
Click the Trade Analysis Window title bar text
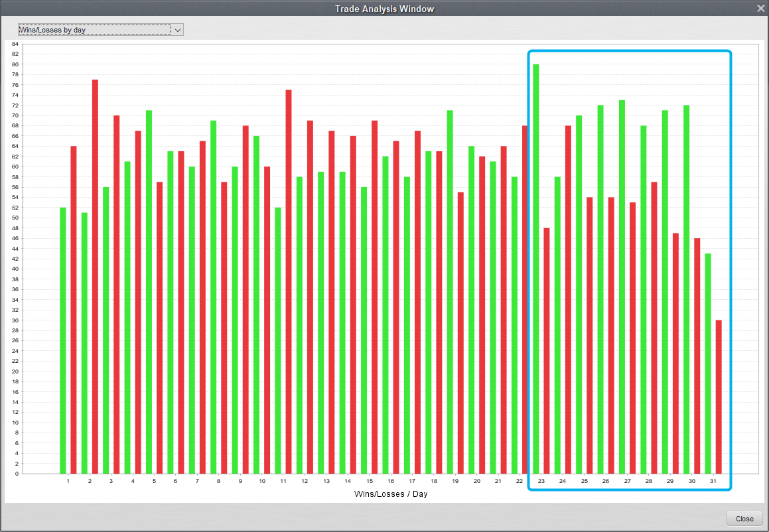384,9
